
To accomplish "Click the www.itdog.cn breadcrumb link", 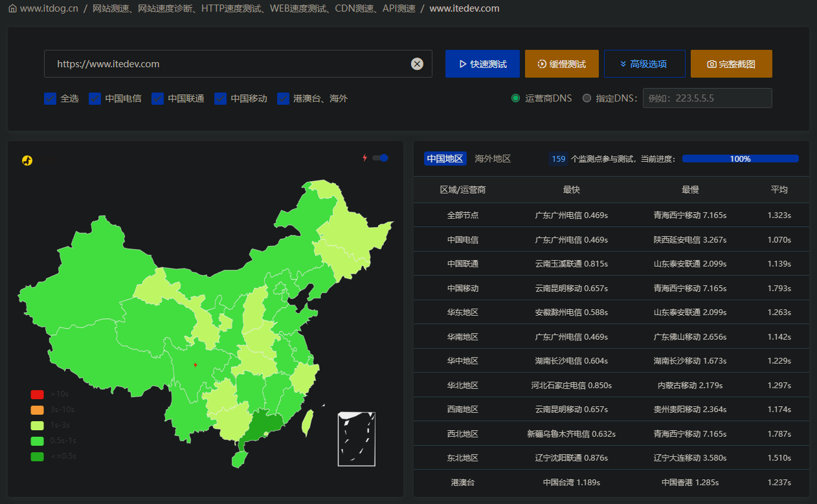I will [49, 9].
